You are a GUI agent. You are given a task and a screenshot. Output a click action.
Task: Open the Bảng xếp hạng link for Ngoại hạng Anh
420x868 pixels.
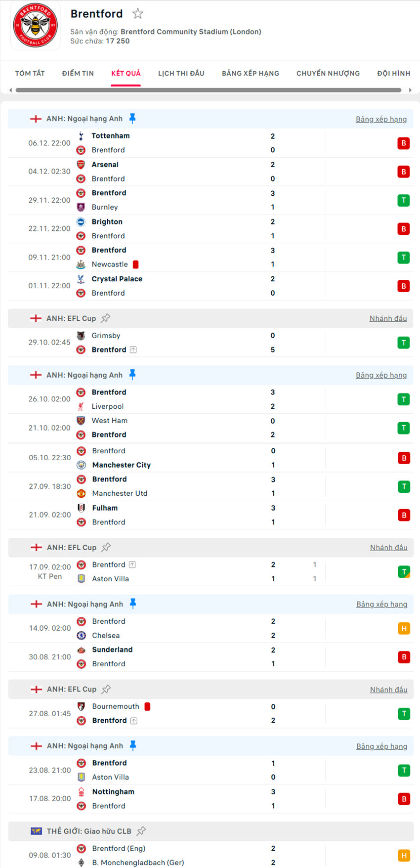coord(381,119)
